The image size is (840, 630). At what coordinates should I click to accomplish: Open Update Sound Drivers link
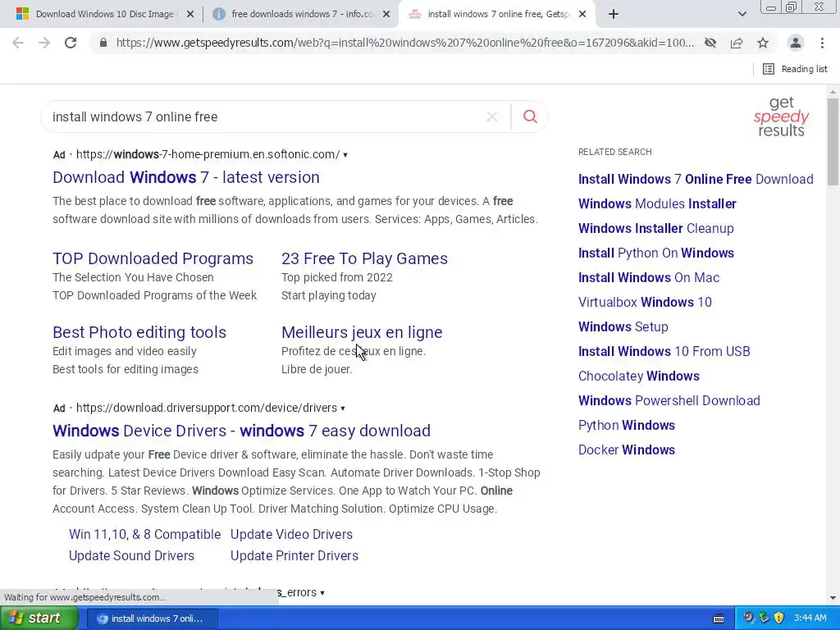coord(131,555)
